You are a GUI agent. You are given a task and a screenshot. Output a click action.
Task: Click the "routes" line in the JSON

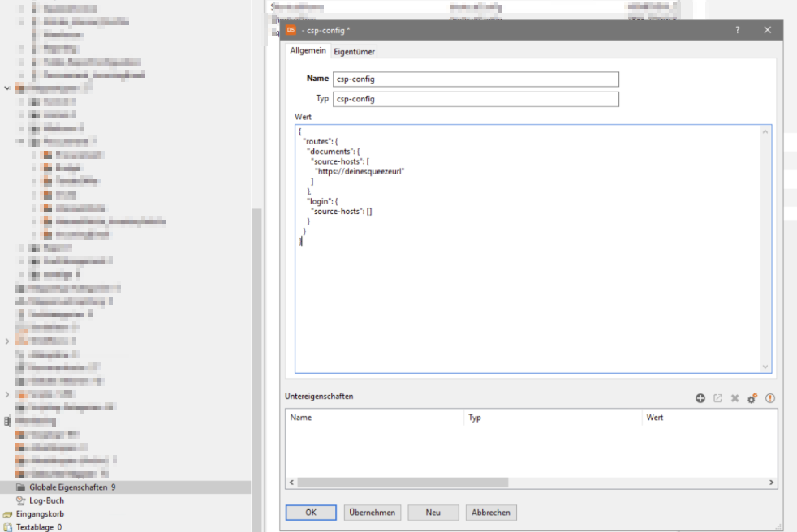321,141
